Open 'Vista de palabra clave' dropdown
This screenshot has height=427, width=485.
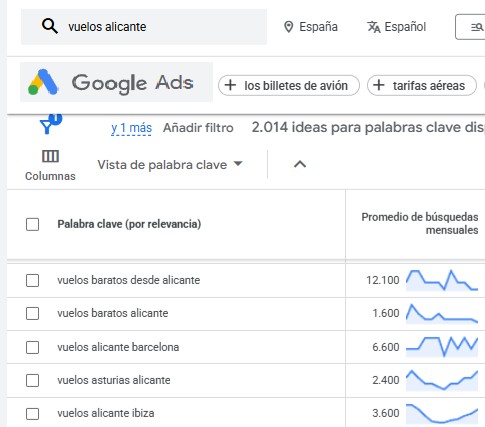point(170,165)
